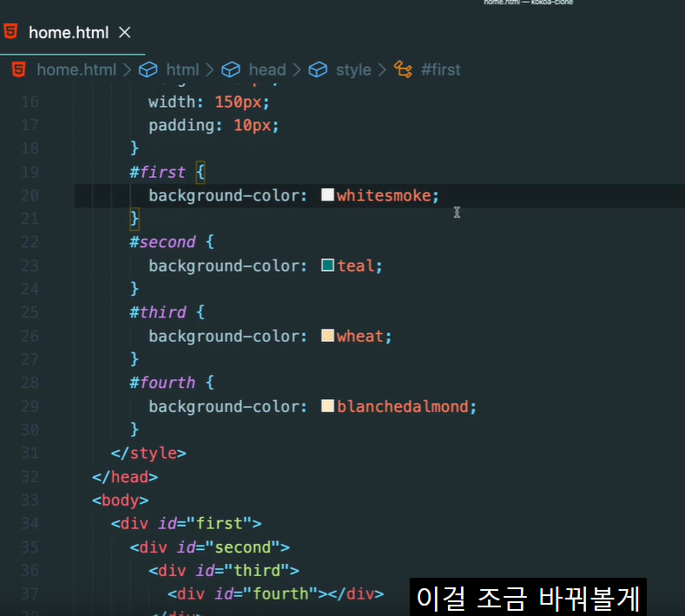Expand the chevron after the head breadcrumb

[297, 70]
